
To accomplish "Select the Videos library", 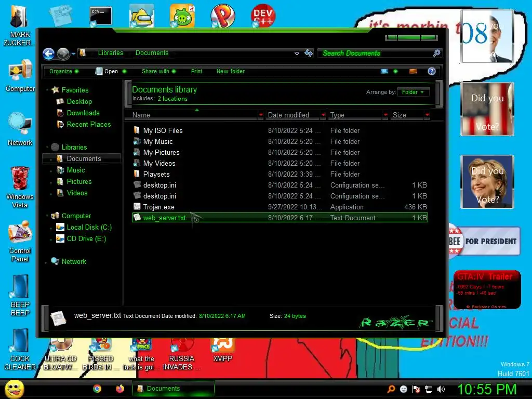I will (77, 193).
